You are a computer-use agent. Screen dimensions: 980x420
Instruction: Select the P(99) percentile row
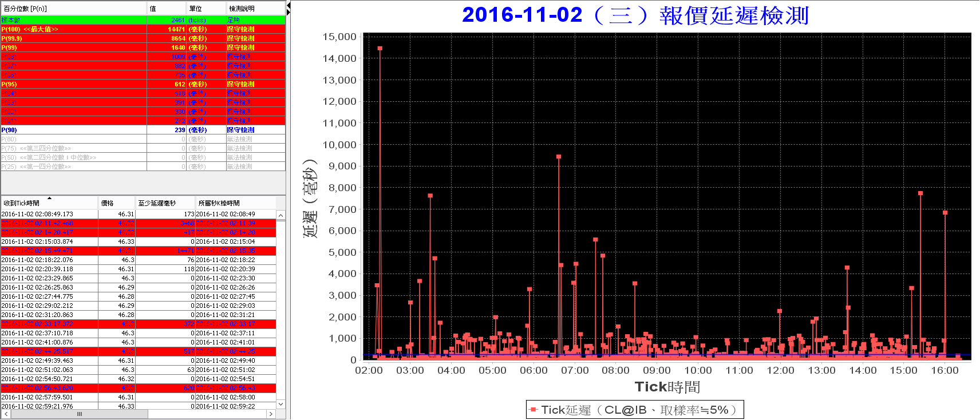point(143,47)
